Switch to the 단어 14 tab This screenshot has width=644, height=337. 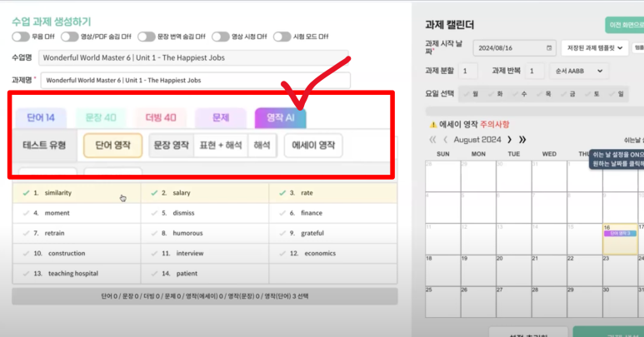(41, 118)
